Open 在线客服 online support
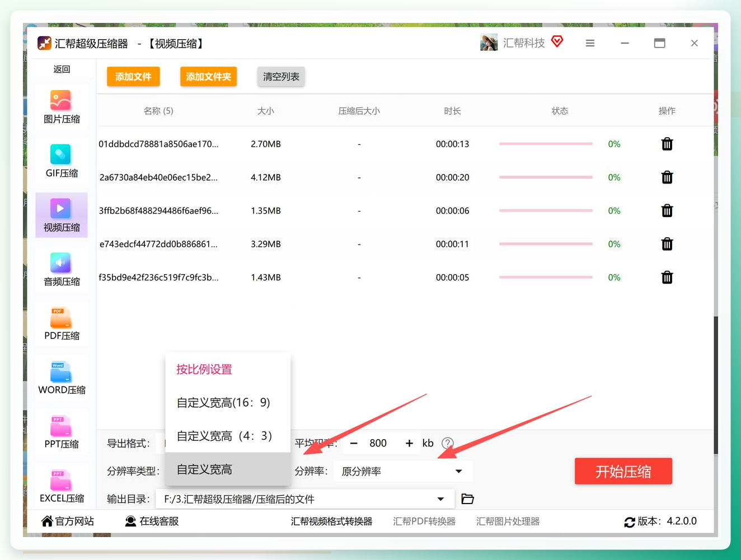 [152, 521]
